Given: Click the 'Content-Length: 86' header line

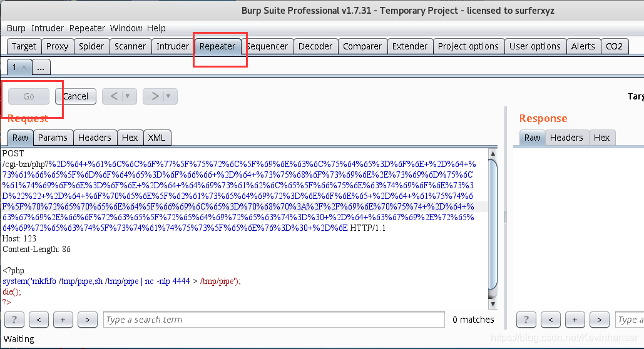Looking at the screenshot, I should [36, 249].
